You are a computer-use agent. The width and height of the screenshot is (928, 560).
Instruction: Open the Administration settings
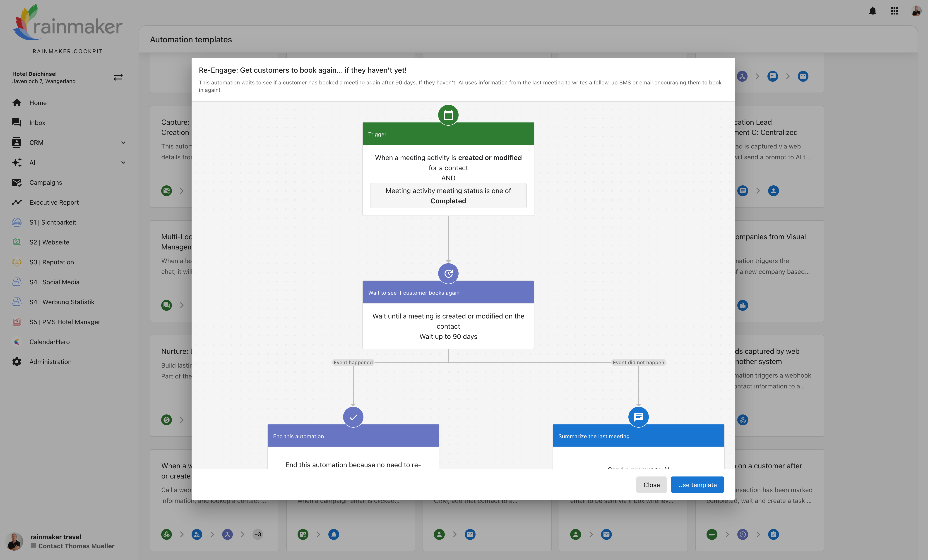tap(50, 362)
